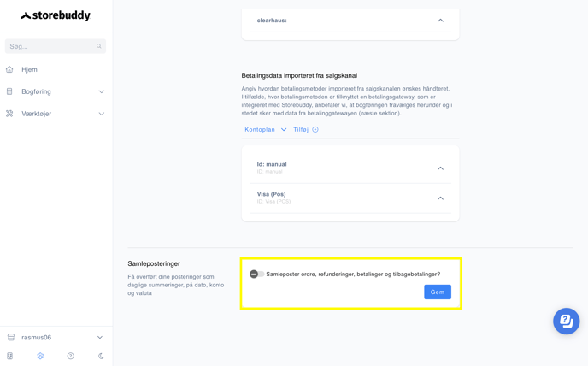
Task: Click the Hjem home icon
Action: pyautogui.click(x=9, y=69)
